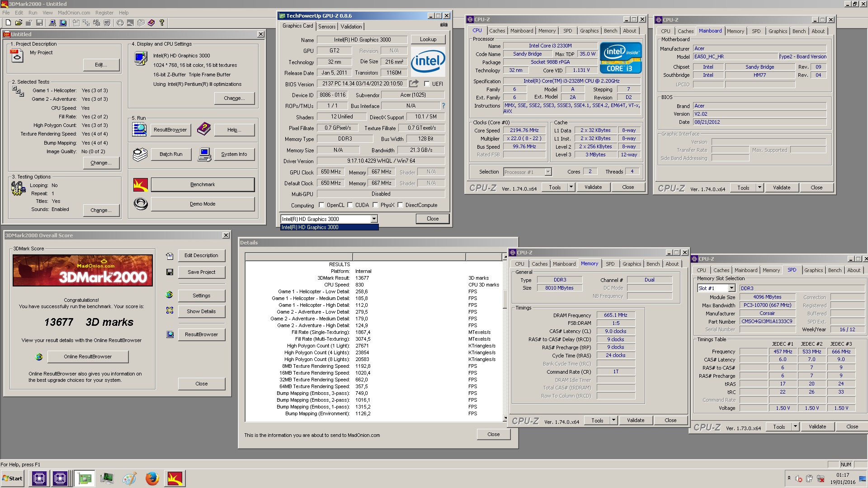Click the Benchmark button
868x488 pixels.
[203, 184]
